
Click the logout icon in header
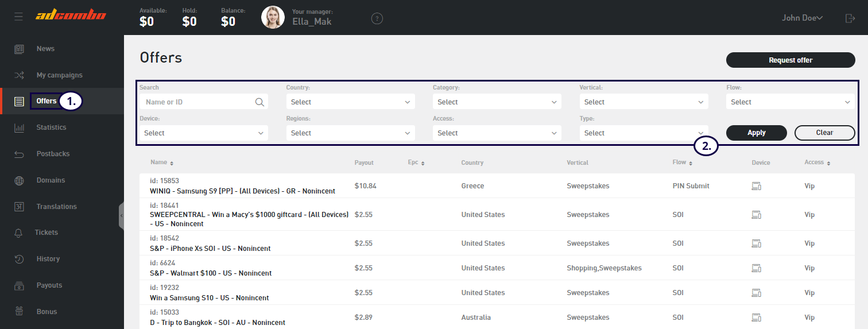[850, 18]
